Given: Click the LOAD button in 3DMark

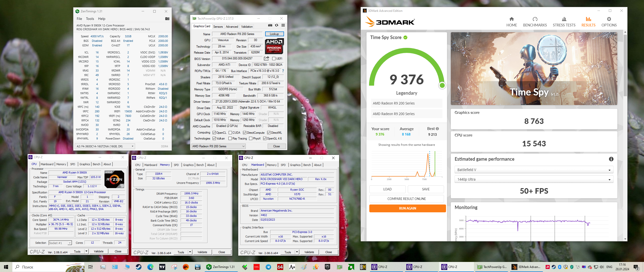Looking at the screenshot, I should click(x=387, y=189).
